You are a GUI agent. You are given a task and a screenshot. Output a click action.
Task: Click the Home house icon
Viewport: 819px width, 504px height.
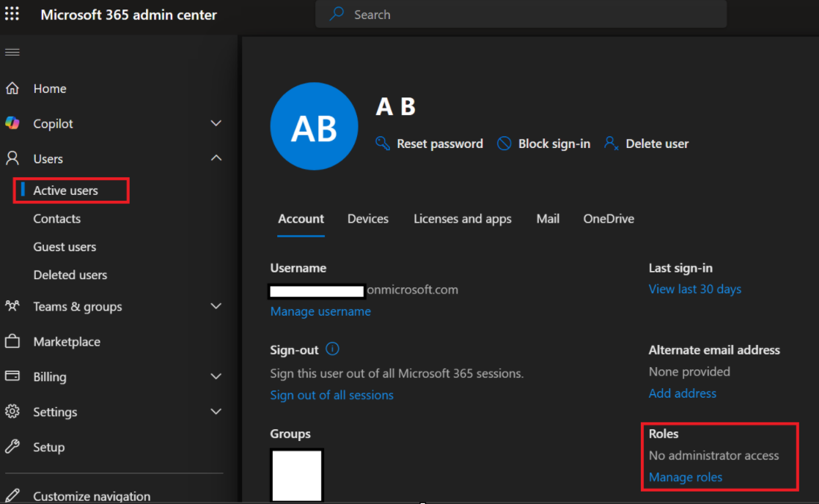pyautogui.click(x=12, y=88)
